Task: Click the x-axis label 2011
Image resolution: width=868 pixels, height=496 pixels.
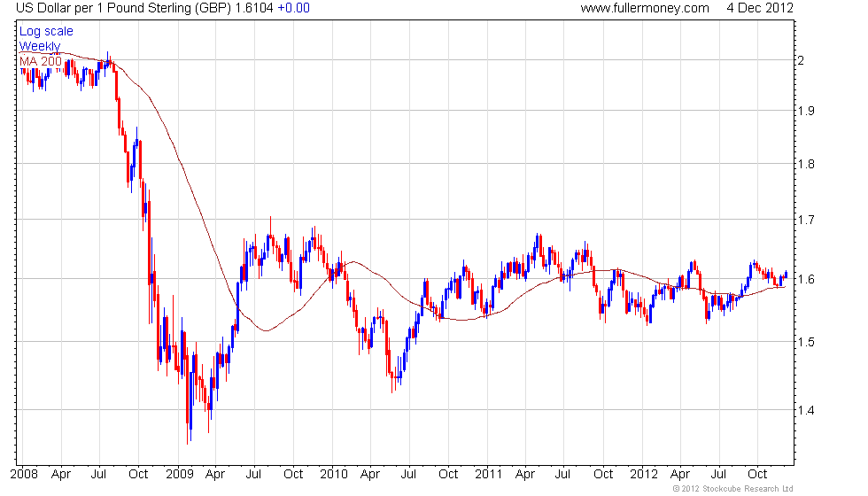Action: (488, 474)
